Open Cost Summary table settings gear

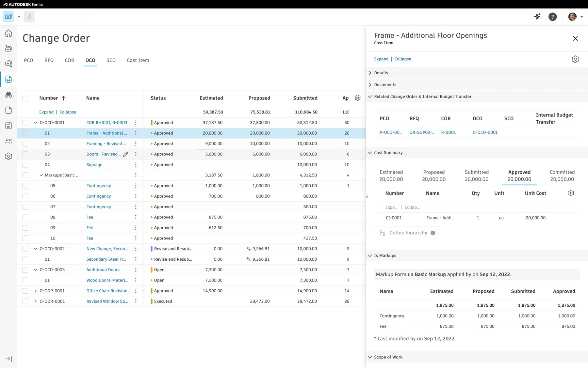[x=571, y=193]
